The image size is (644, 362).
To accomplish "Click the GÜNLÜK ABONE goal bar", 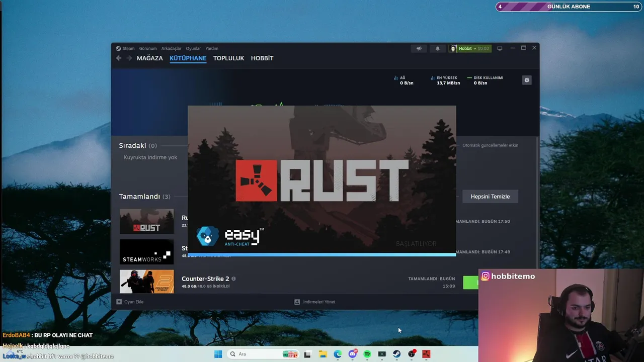I will [x=569, y=7].
